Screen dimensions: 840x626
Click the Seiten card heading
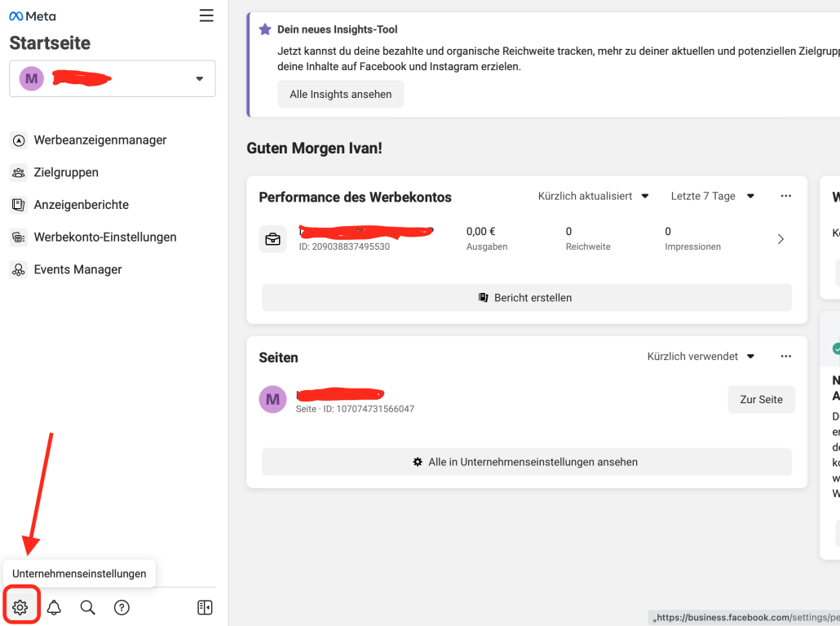[279, 357]
